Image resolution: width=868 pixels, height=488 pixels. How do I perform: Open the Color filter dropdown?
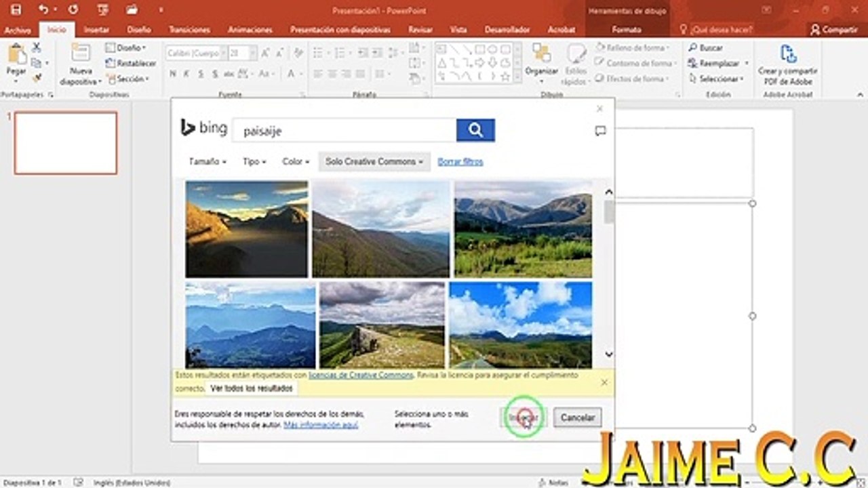296,161
